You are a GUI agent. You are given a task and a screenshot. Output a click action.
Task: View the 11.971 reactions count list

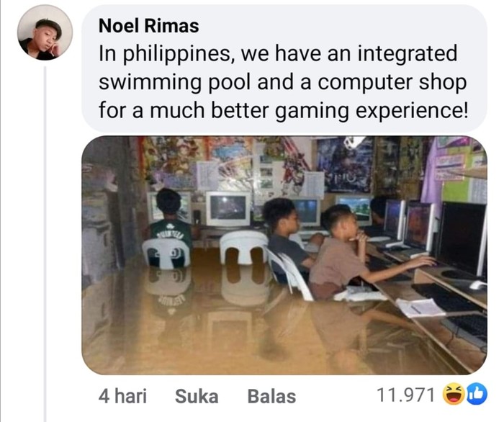(405, 395)
